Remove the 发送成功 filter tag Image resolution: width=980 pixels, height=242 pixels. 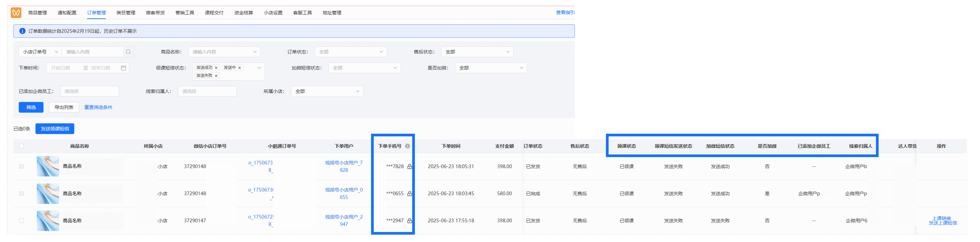coord(216,67)
